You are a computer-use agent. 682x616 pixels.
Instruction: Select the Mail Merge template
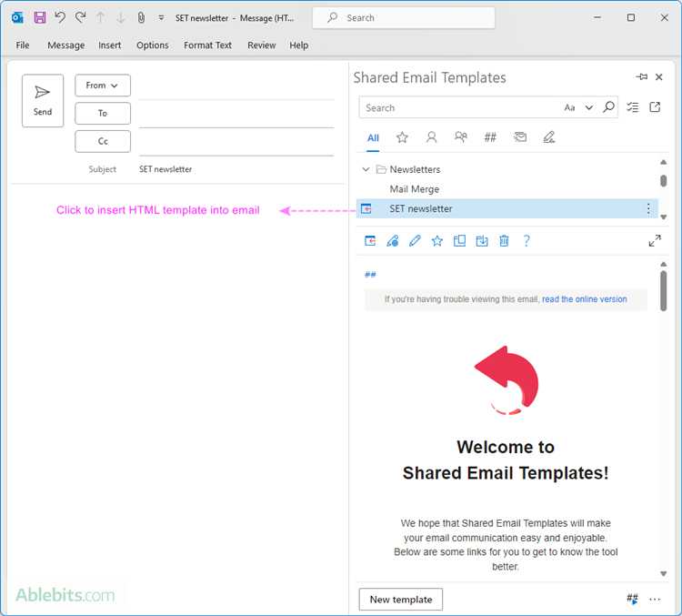414,189
